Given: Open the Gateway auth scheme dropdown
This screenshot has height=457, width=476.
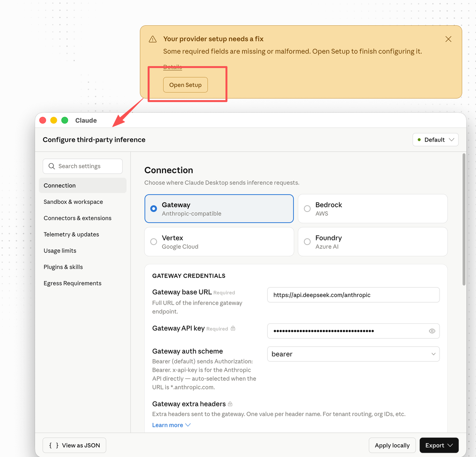Looking at the screenshot, I should [353, 354].
